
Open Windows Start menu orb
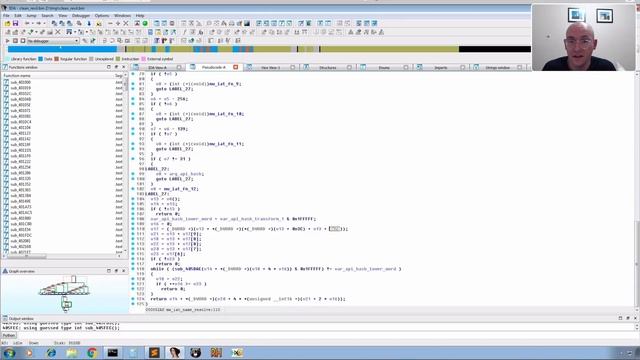(x=9, y=353)
